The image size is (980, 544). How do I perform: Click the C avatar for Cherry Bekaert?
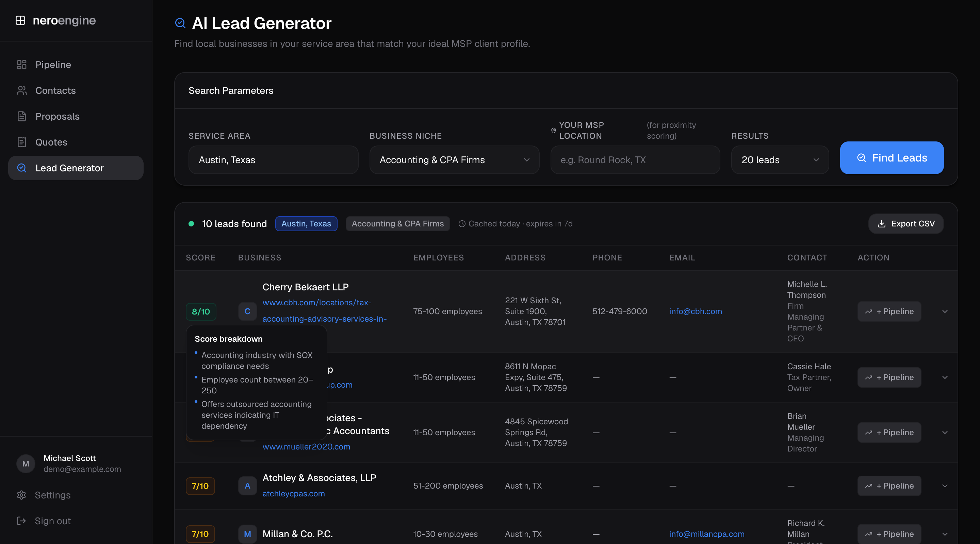[247, 311]
